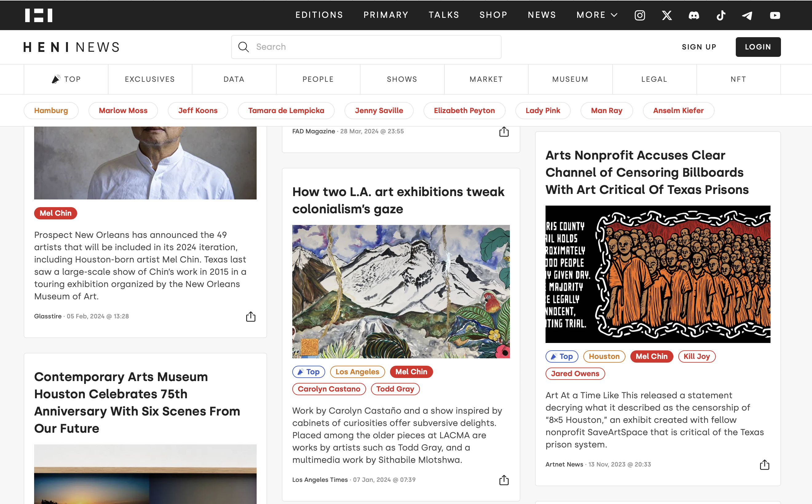Select the Man Ray topic chip

(606, 111)
